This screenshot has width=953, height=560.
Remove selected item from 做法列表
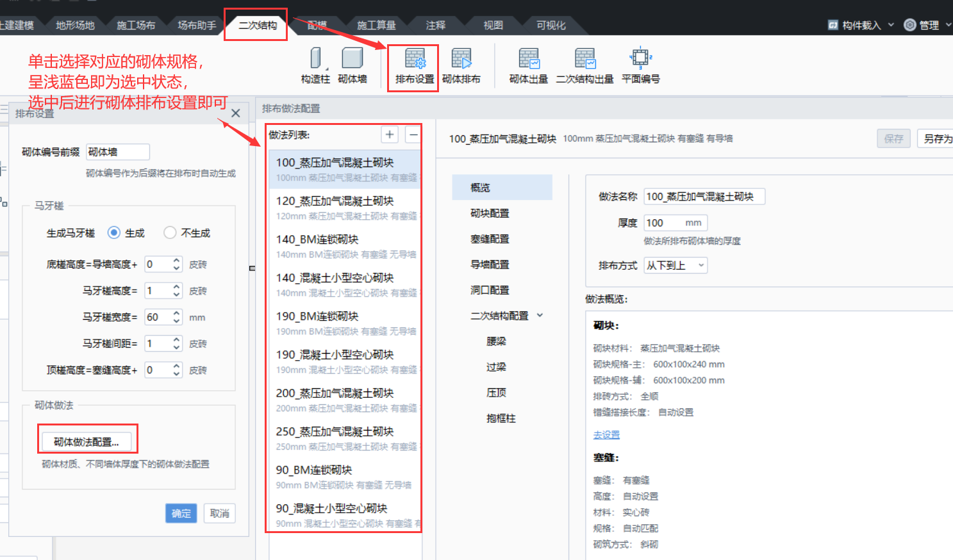[x=413, y=135]
